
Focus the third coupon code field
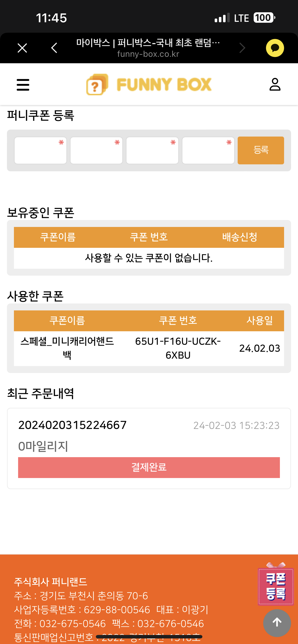pos(152,150)
